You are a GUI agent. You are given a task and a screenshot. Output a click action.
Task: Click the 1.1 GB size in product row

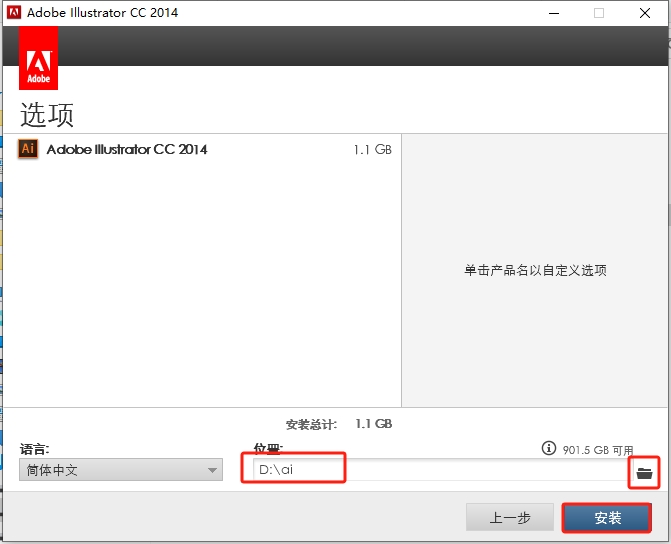coord(372,149)
